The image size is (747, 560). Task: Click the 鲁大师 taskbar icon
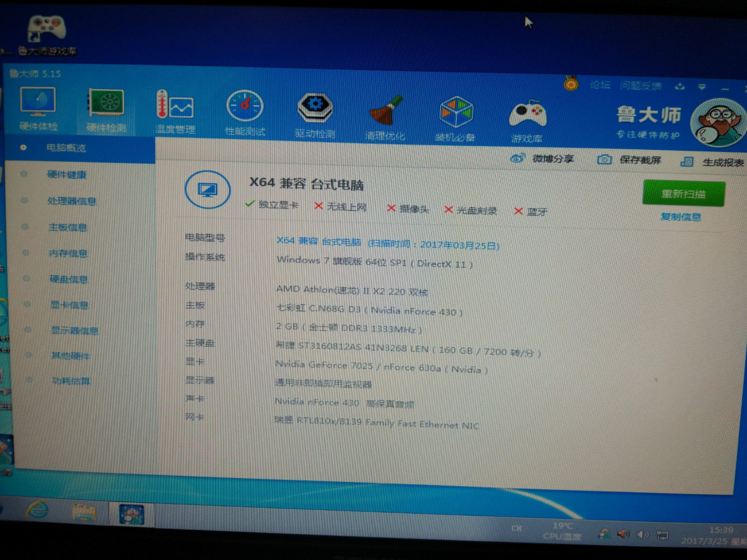131,514
